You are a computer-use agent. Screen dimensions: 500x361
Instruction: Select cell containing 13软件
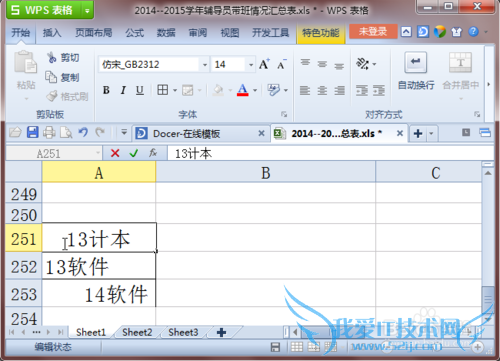pos(99,266)
